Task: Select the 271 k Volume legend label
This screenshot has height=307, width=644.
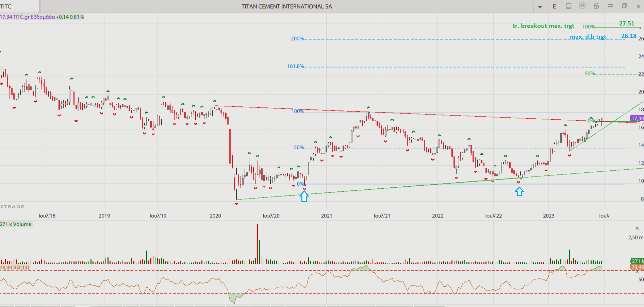Action: point(16,224)
